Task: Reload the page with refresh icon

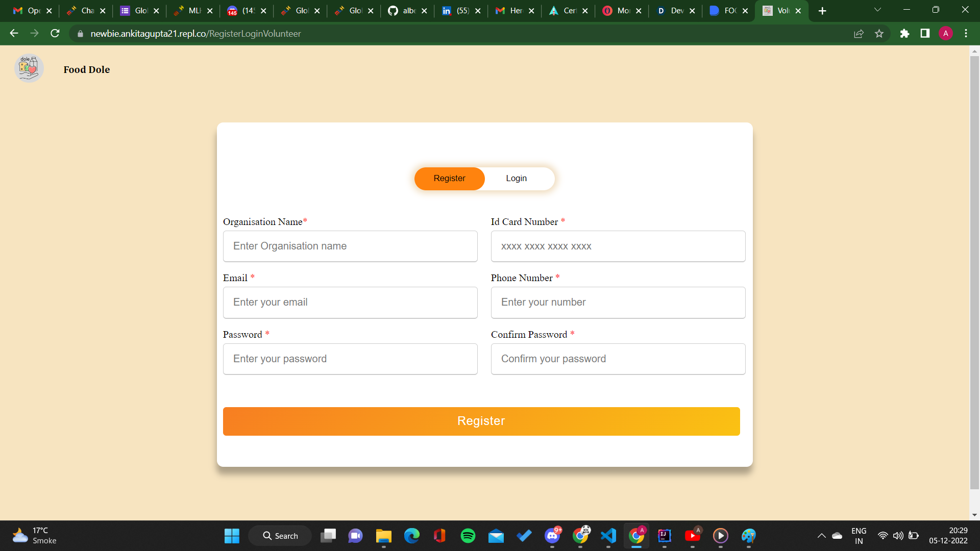Action: (x=55, y=34)
